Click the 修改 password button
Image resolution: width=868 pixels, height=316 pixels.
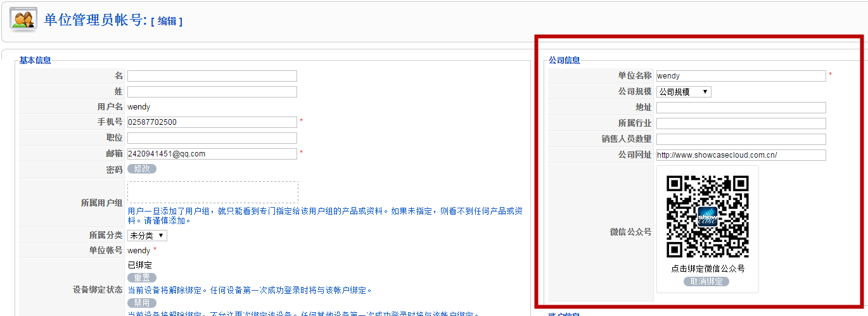142,168
